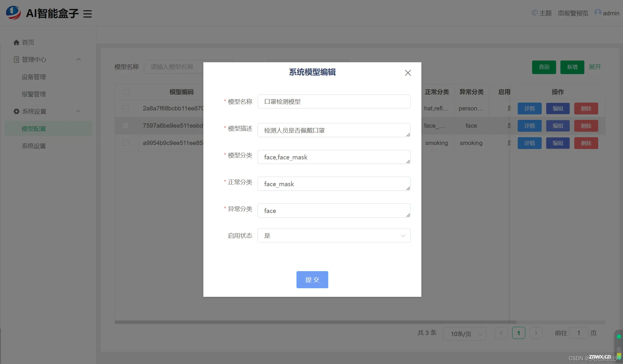Click the 展开 link
This screenshot has height=364, width=623.
595,67
